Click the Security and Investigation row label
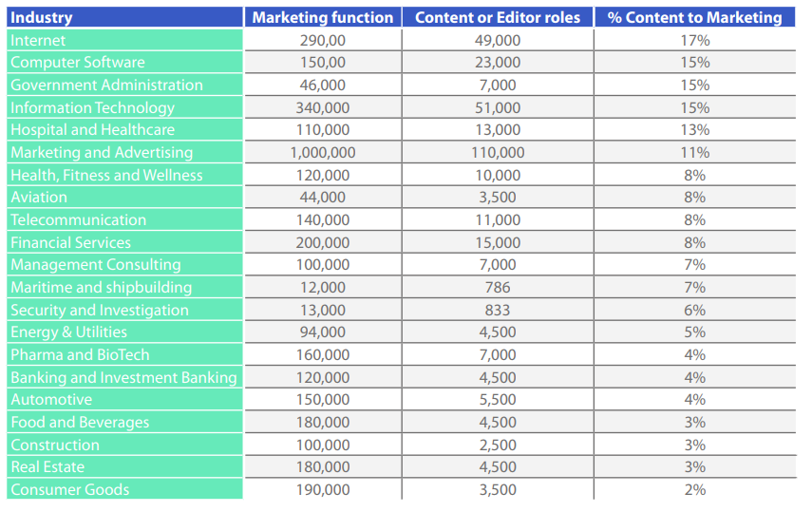812x512 pixels. [100, 310]
